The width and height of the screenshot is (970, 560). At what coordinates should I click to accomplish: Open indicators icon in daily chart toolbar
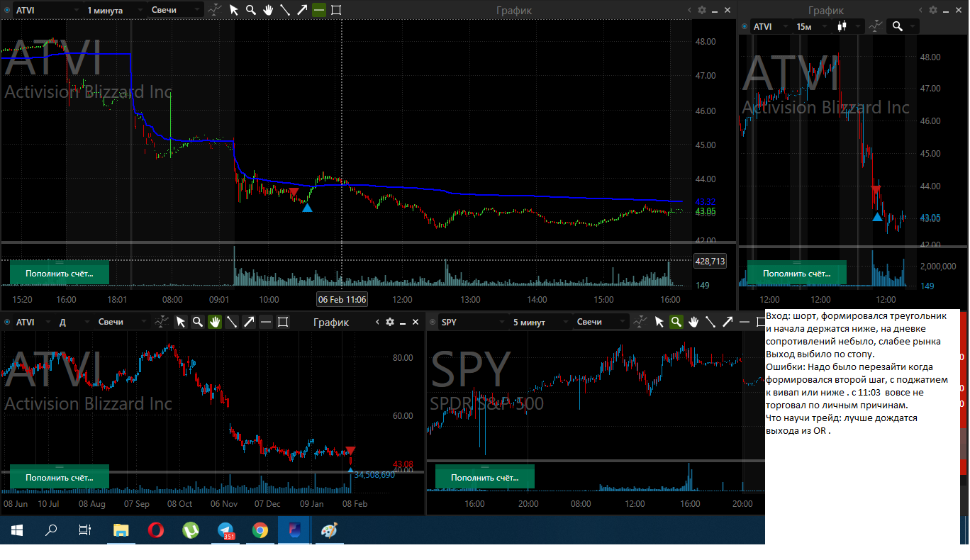click(162, 322)
